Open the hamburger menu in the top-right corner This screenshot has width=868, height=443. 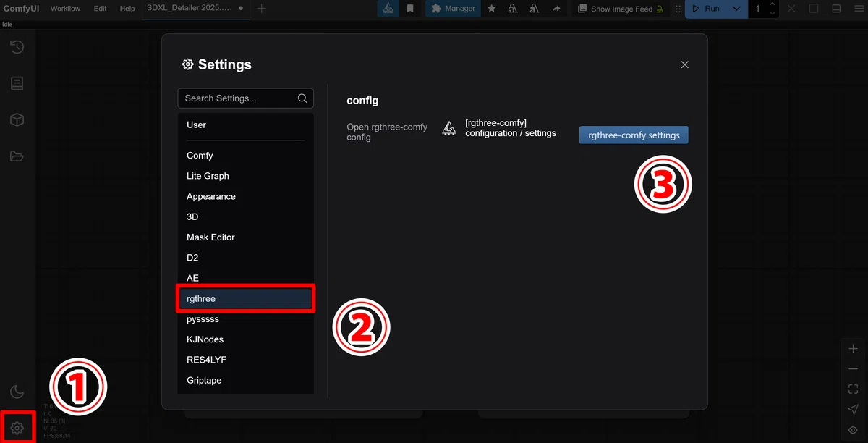pos(857,9)
